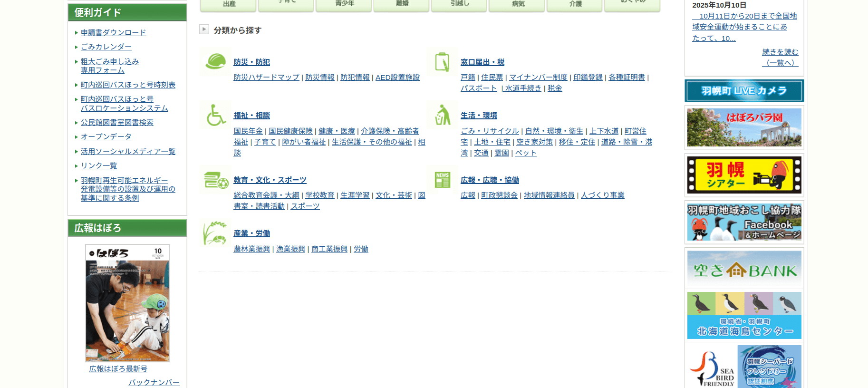Open the 北海道海鳥センター banner
This screenshot has width=868, height=388.
click(x=744, y=315)
